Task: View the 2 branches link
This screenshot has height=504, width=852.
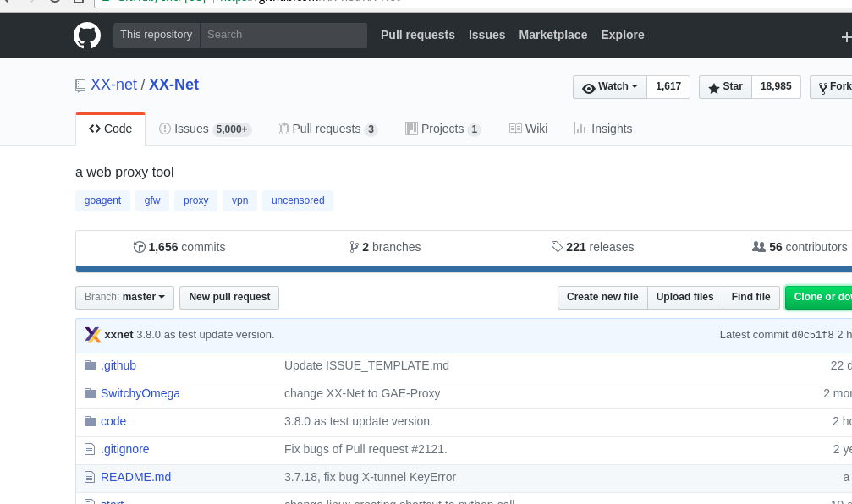Action: tap(385, 247)
